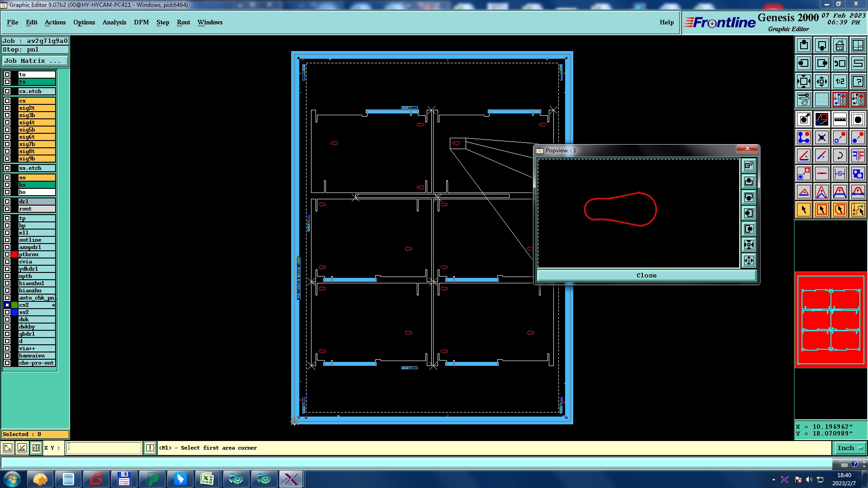Viewport: 868px width, 488px height.
Task: Open the Job Matrix selector
Action: coord(35,61)
